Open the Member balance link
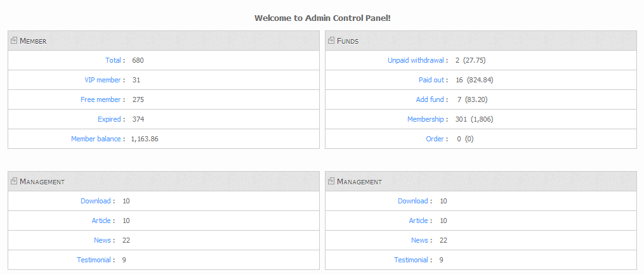The height and width of the screenshot is (275, 644). coord(96,139)
